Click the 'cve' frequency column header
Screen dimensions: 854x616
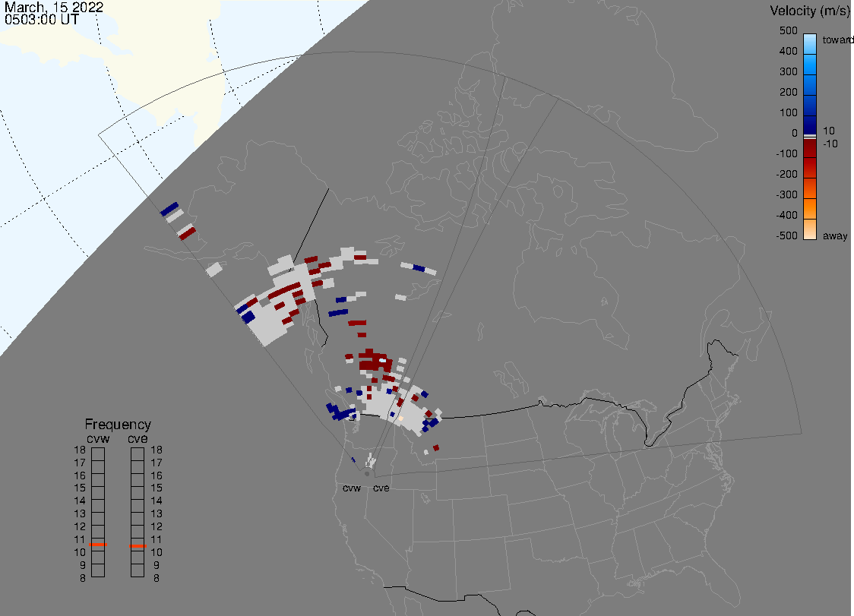[138, 438]
